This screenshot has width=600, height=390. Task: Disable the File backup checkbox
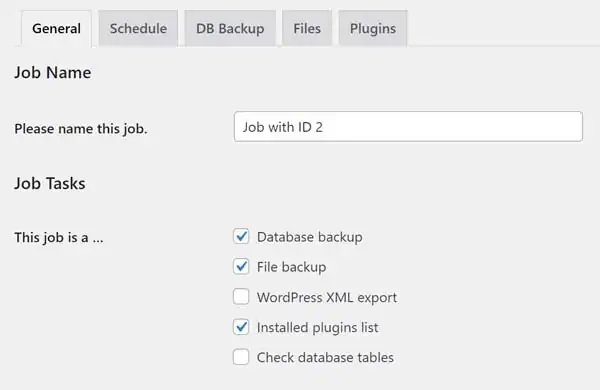tap(241, 266)
